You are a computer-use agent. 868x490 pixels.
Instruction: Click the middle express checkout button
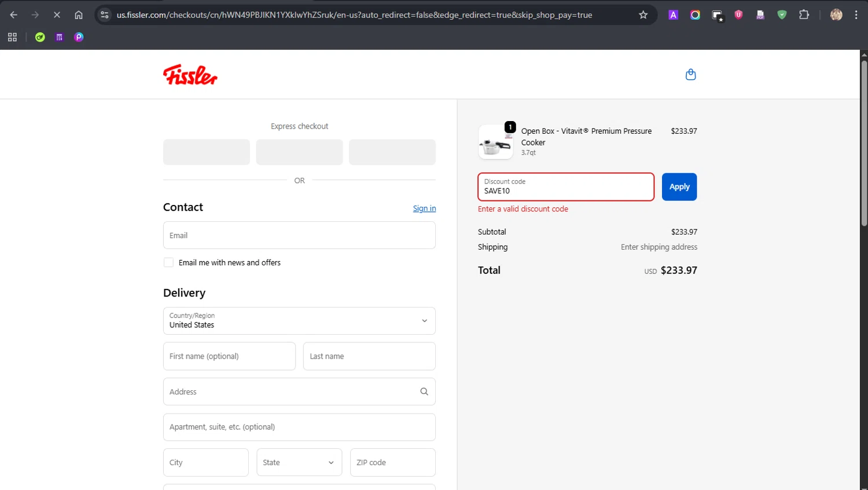[x=299, y=152]
